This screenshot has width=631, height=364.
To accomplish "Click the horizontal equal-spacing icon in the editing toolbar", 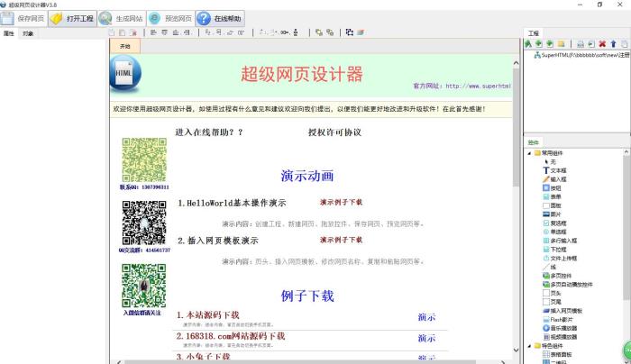I will [285, 32].
